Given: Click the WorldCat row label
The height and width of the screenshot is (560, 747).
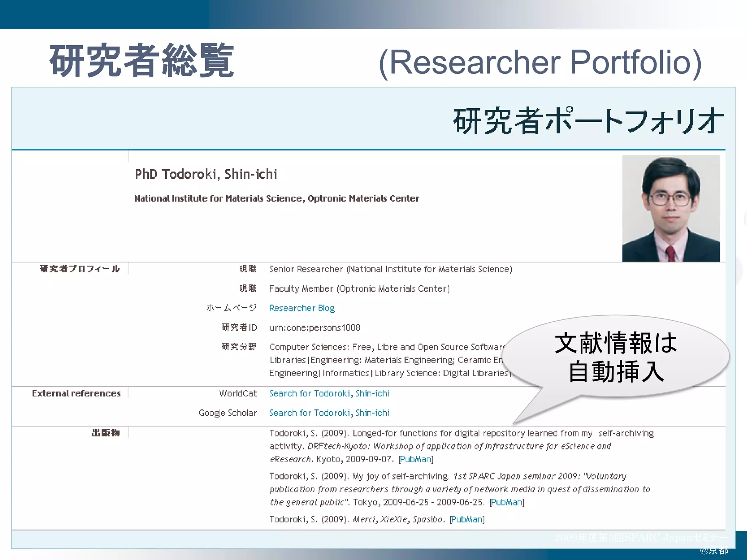Looking at the screenshot, I should tap(238, 393).
